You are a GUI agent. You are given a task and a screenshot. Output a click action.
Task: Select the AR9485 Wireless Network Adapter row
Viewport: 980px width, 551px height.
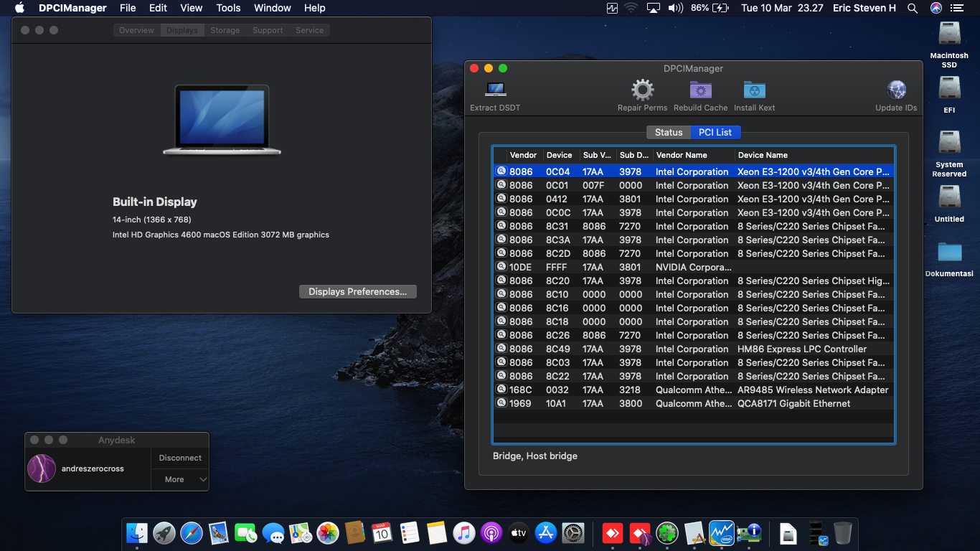[694, 390]
